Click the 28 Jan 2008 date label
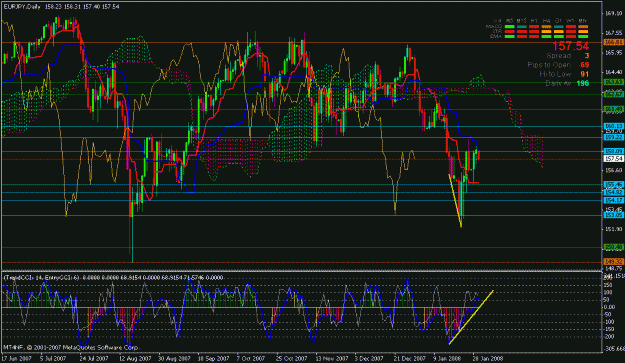 coord(488,358)
